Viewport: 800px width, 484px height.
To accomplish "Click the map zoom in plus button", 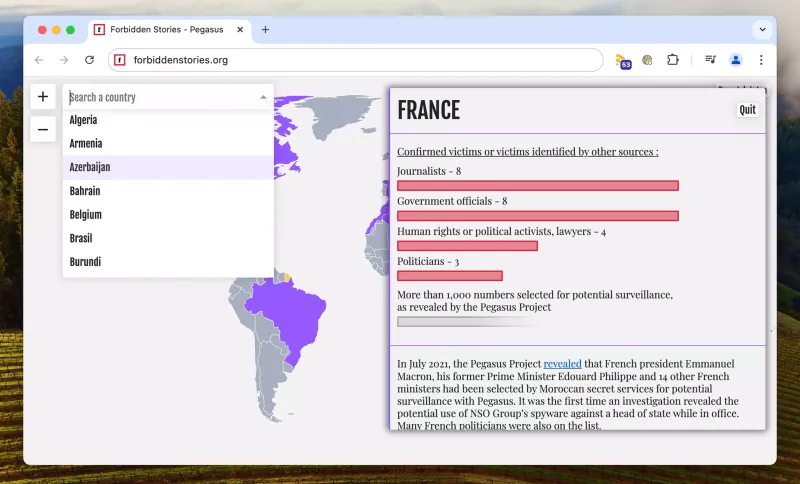I will pyautogui.click(x=43, y=96).
